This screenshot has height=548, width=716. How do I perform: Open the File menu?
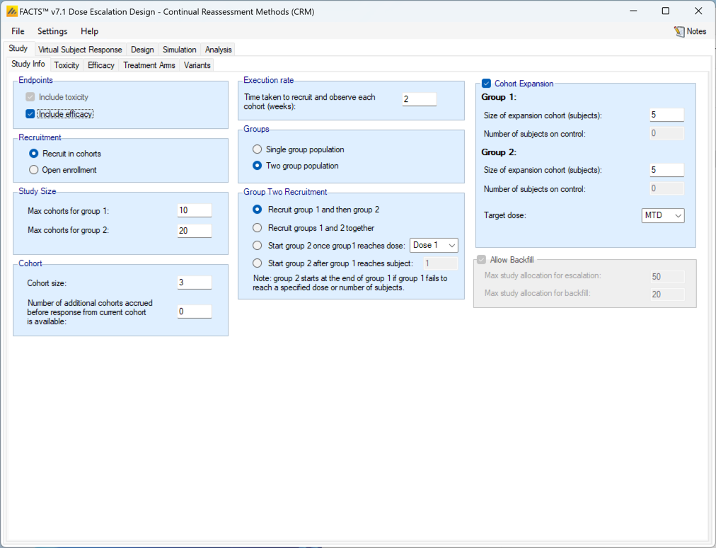18,31
